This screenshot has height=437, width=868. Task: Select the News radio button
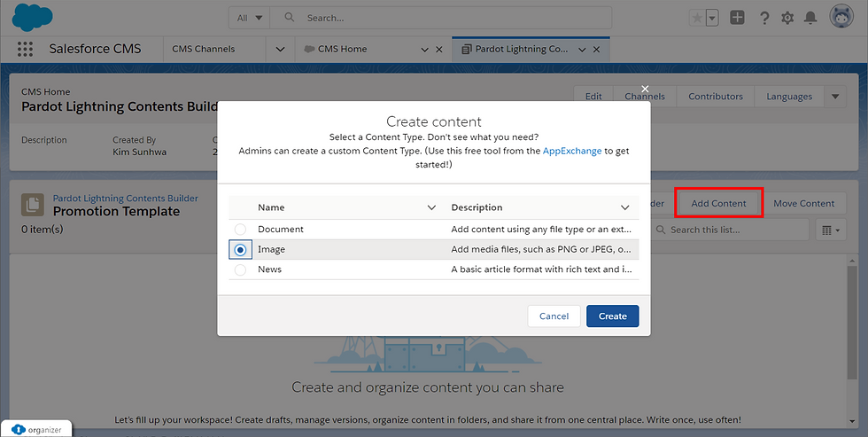click(x=240, y=269)
